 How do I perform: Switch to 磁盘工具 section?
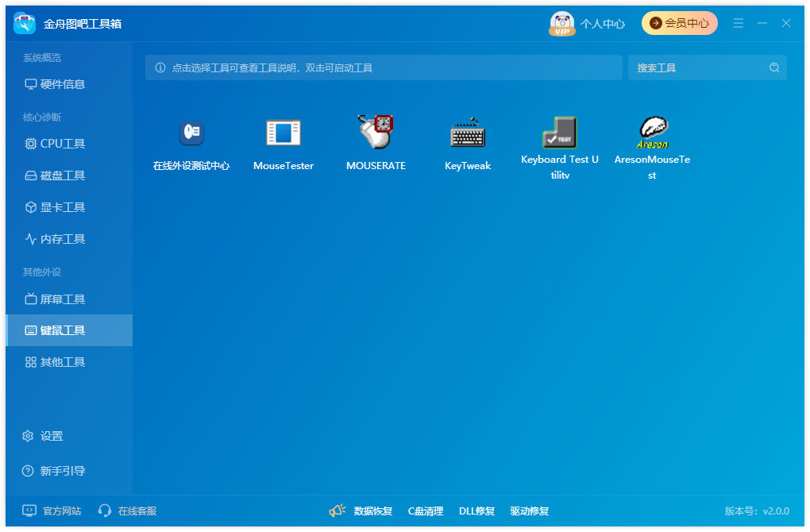tap(69, 175)
